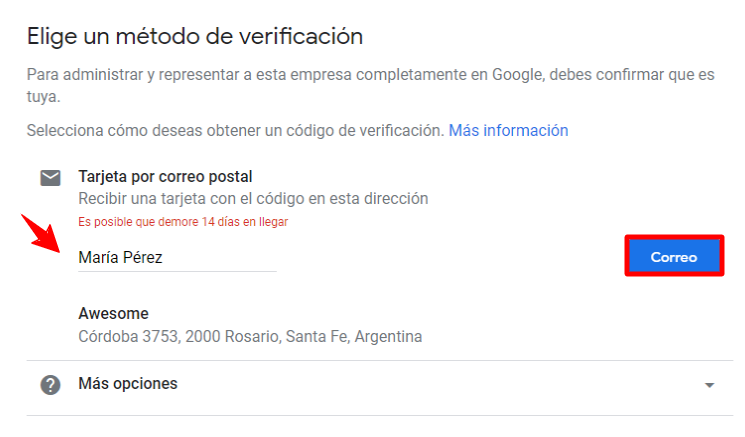
Task: Click the Selecciona cómo deseas obtener sentence
Action: pyautogui.click(x=235, y=131)
